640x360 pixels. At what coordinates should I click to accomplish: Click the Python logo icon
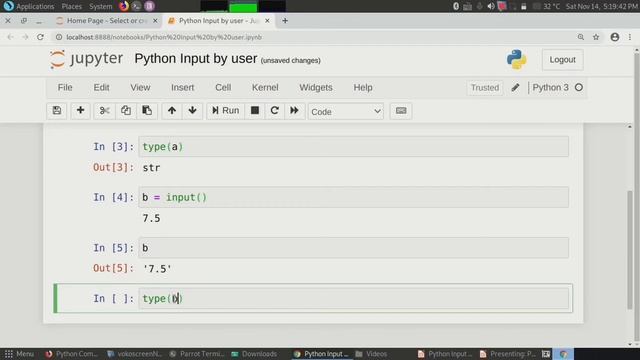coord(516,60)
